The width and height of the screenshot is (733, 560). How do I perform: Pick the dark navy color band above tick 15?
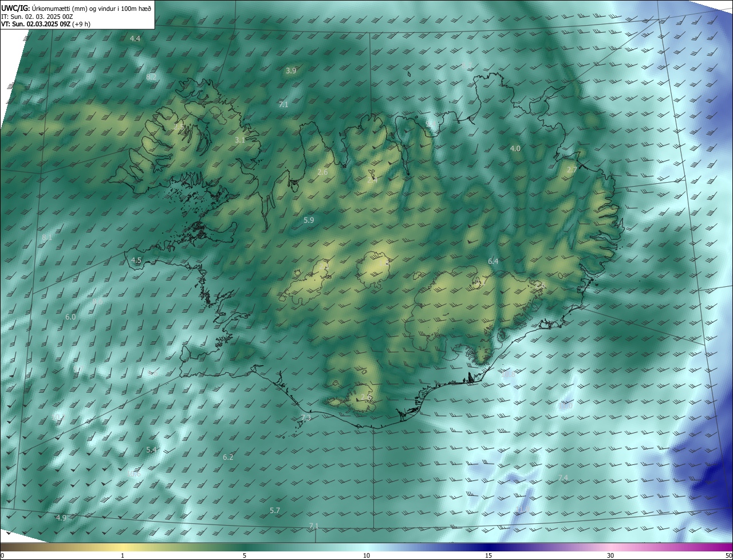[x=488, y=547]
